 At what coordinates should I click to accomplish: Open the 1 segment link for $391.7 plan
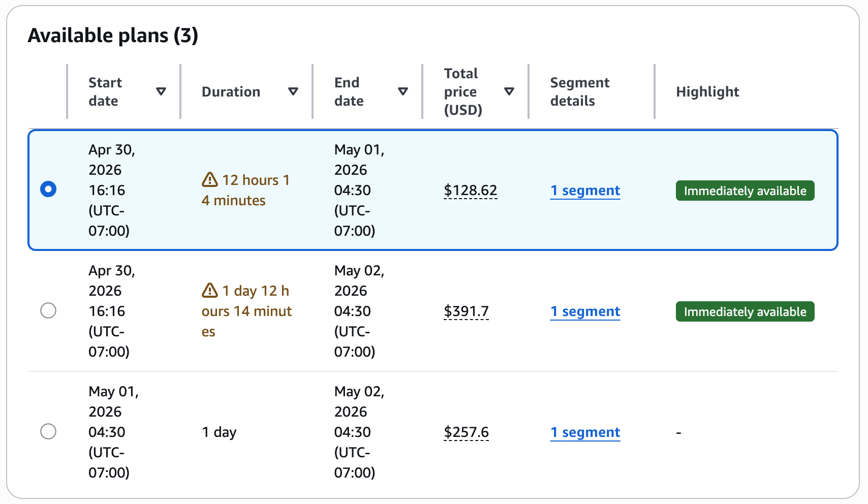pyautogui.click(x=585, y=311)
